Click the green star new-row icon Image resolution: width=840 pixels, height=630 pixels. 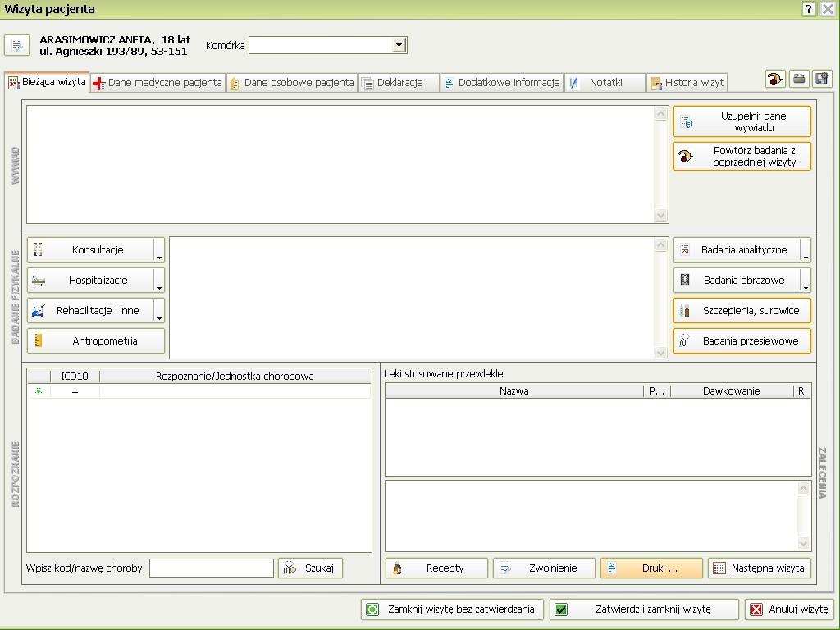tap(39, 391)
